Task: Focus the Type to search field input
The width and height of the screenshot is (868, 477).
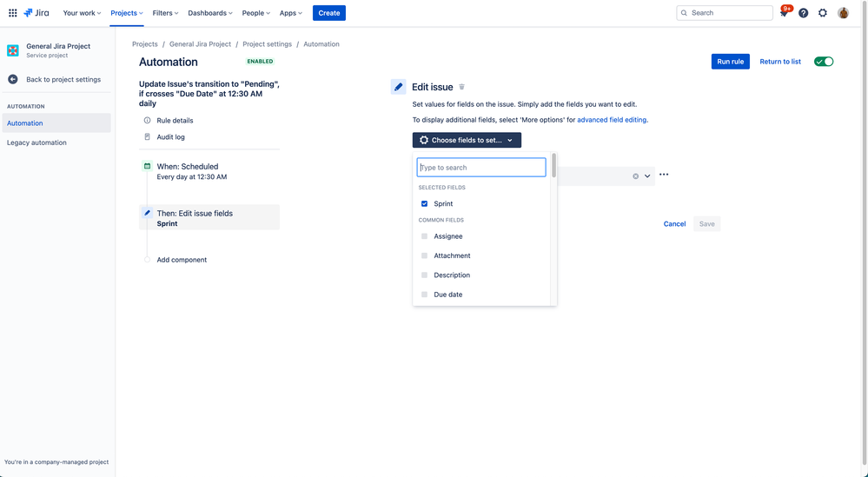Action: click(481, 167)
